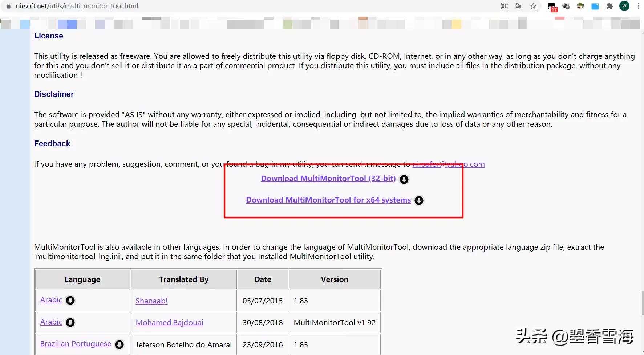Open translator link Mohamed.Bajdouai
Image resolution: width=644 pixels, height=355 pixels.
click(169, 323)
